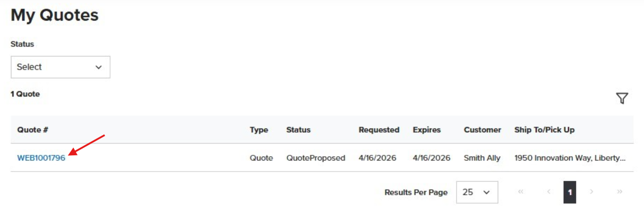
Task: Click the 1950 Innovation Way address cell
Action: coord(570,158)
